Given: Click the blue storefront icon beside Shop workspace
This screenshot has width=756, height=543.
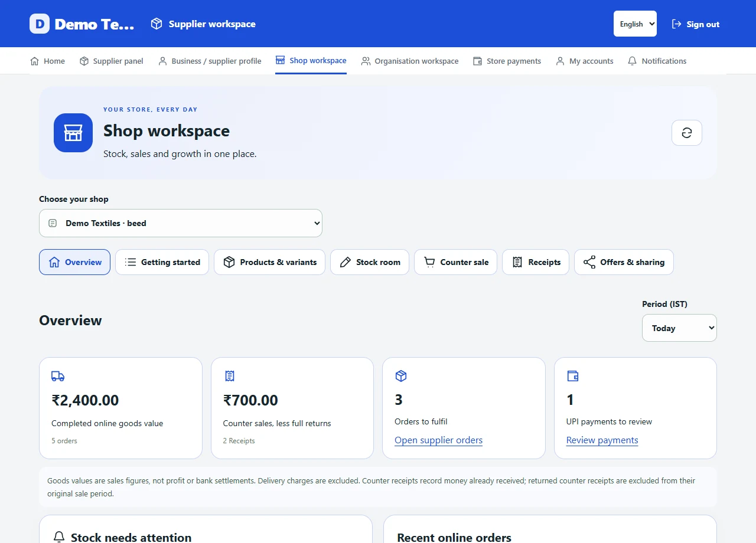Looking at the screenshot, I should [x=73, y=133].
